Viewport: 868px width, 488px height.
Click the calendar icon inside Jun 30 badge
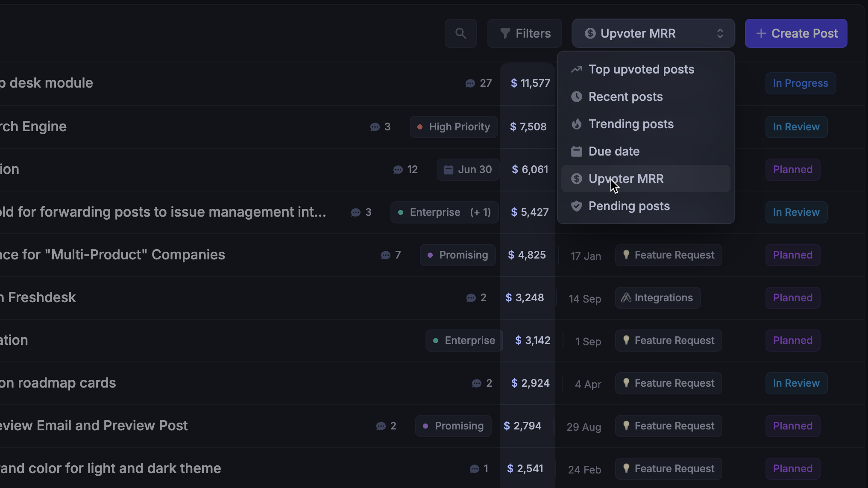448,169
